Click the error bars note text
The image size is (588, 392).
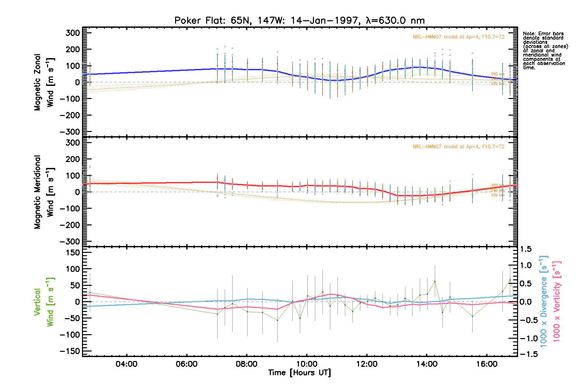pos(545,51)
